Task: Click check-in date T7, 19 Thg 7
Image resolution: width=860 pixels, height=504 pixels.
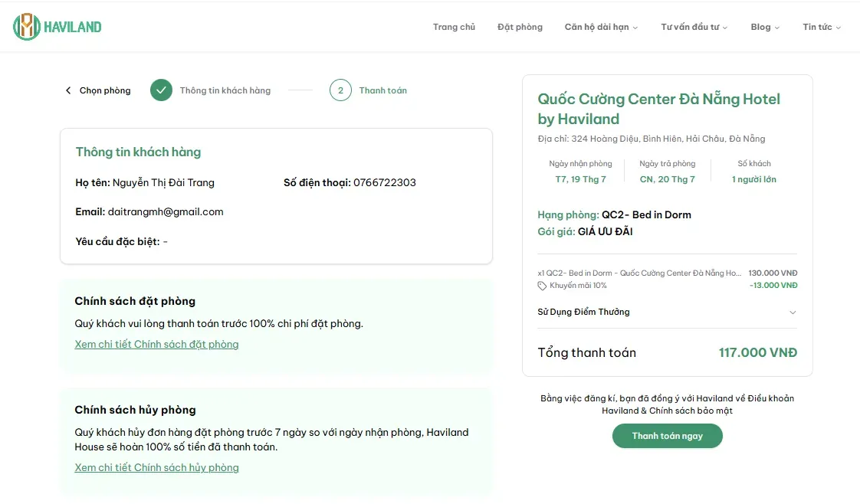Action: pos(581,179)
